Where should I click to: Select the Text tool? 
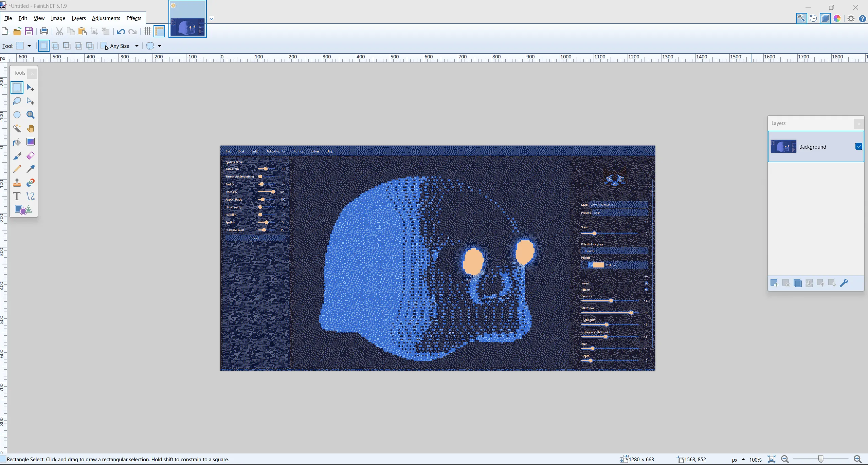[17, 196]
